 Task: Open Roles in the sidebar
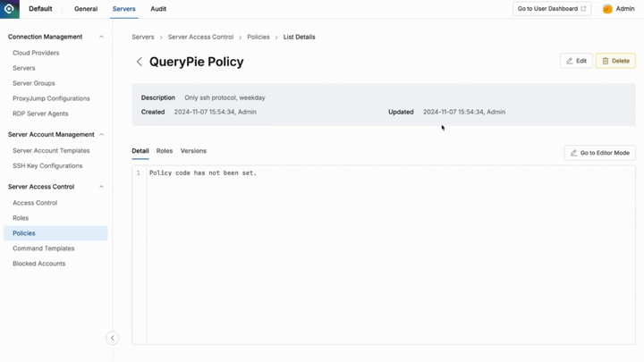click(x=21, y=218)
